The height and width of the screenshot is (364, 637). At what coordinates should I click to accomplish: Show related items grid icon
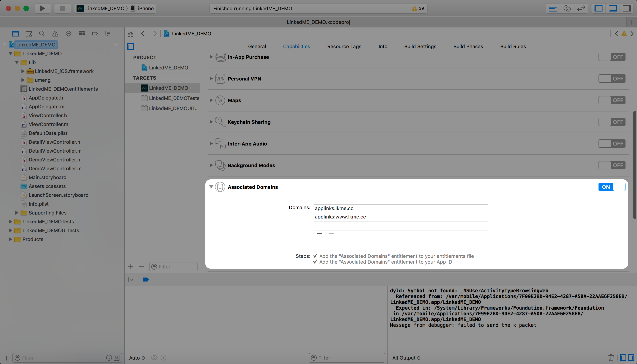[130, 33]
